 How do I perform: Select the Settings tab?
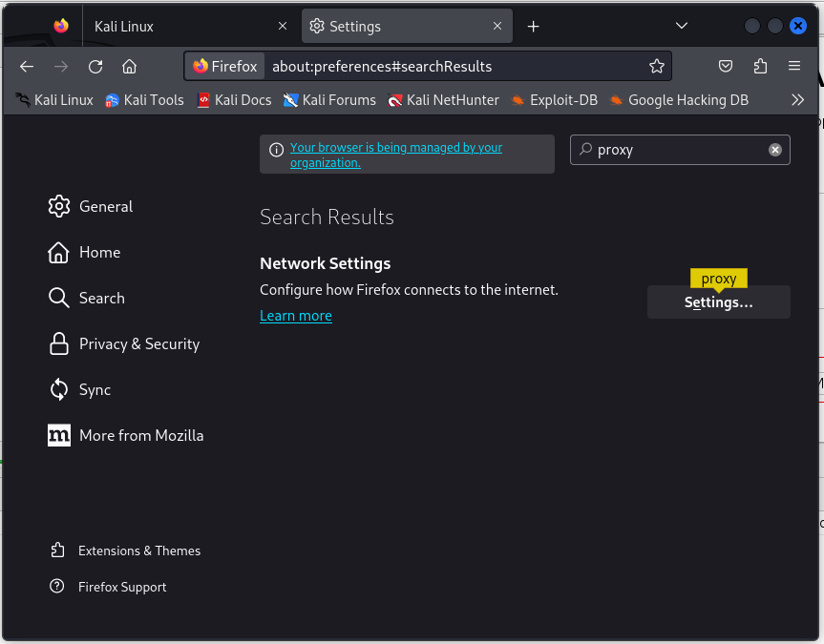point(407,27)
